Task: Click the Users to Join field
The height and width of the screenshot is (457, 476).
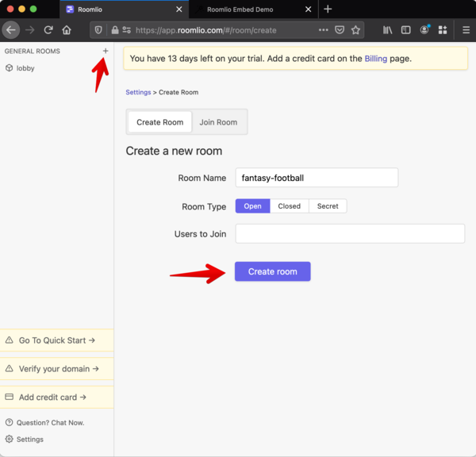Action: (x=350, y=234)
